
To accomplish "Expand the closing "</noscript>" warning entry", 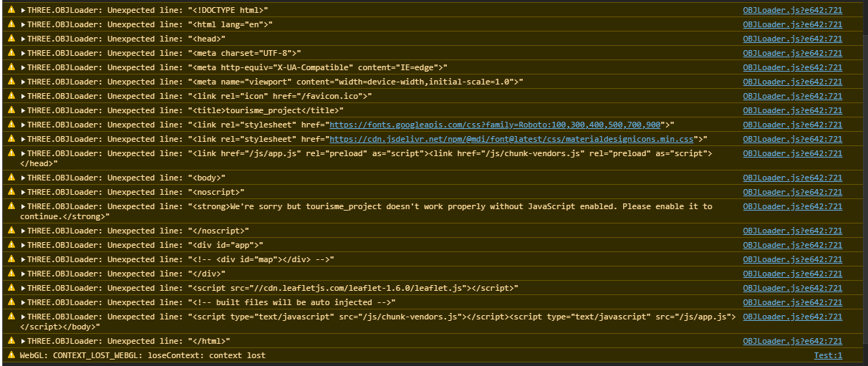I will pyautogui.click(x=23, y=231).
